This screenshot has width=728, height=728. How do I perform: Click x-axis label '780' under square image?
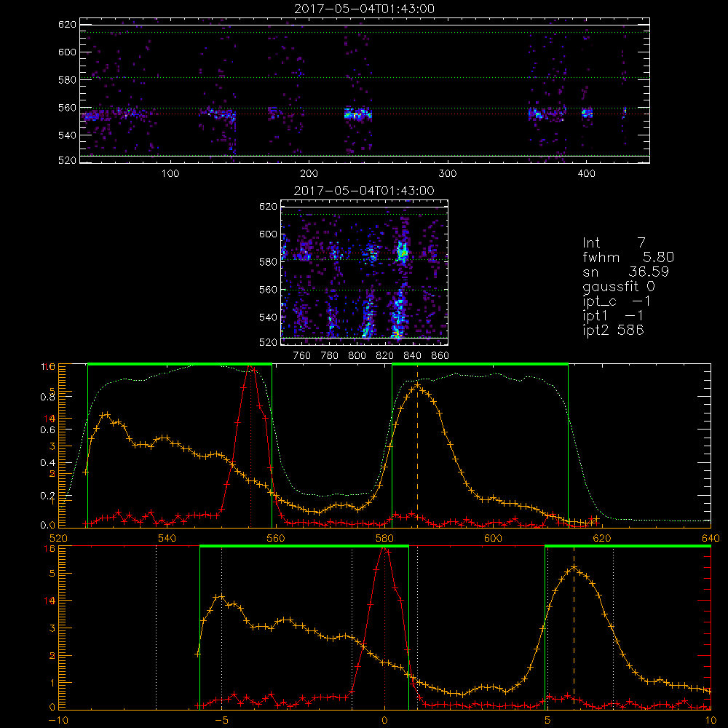(x=330, y=356)
